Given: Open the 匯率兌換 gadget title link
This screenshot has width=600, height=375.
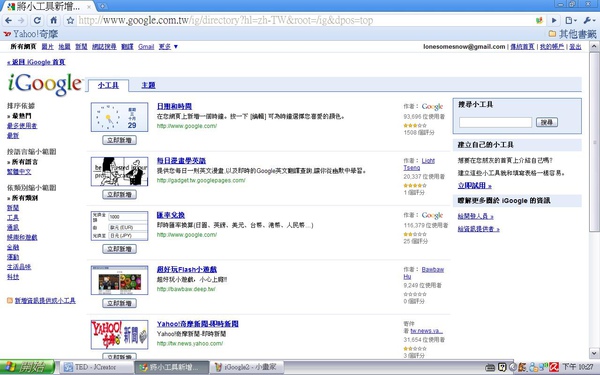Looking at the screenshot, I should click(x=171, y=215).
